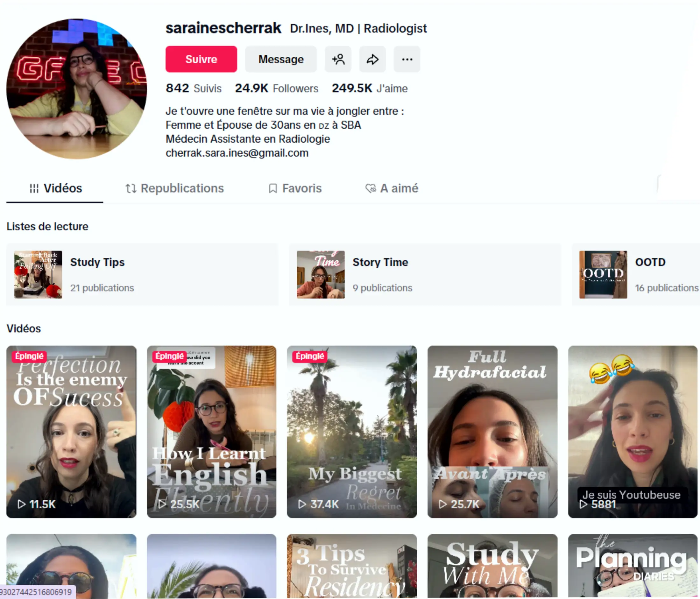The width and height of the screenshot is (700, 599).
Task: Open the Story Time playlist thumbnail
Action: (320, 274)
